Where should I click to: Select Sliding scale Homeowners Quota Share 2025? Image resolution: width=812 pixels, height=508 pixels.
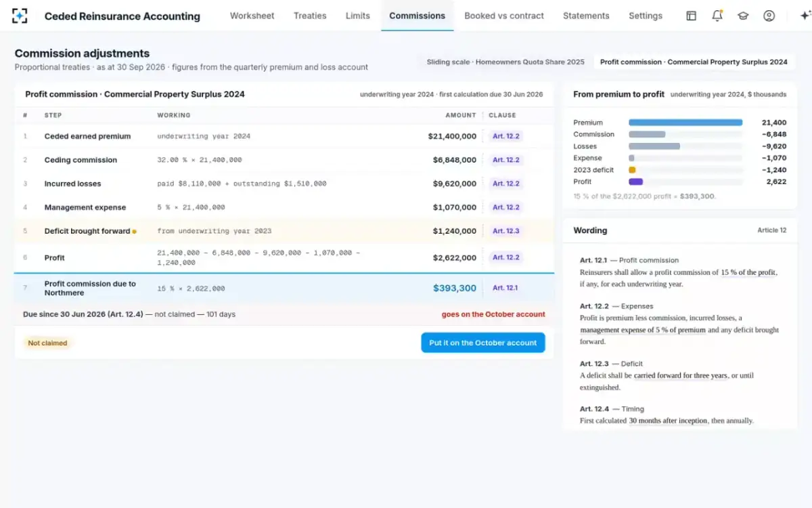[505, 62]
